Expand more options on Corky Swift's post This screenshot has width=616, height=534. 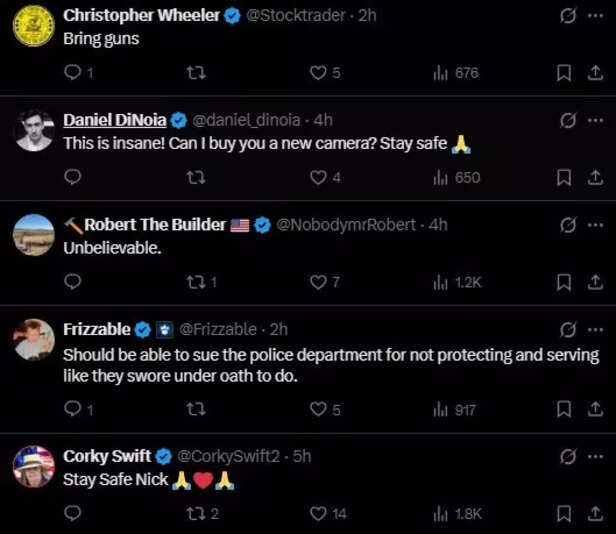point(596,456)
